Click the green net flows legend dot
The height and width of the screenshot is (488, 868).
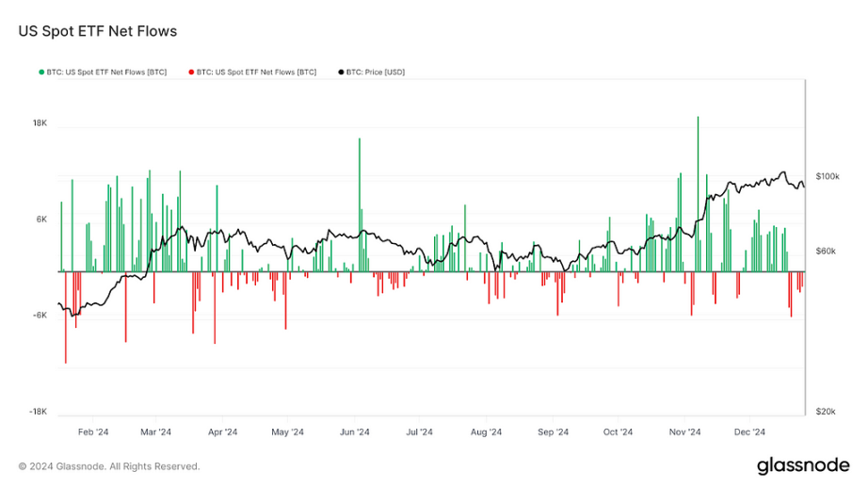[x=41, y=72]
